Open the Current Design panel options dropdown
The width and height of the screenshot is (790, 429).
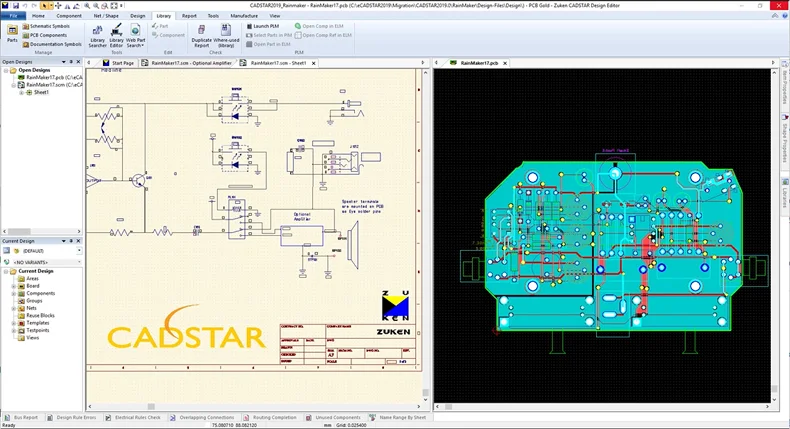click(63, 241)
